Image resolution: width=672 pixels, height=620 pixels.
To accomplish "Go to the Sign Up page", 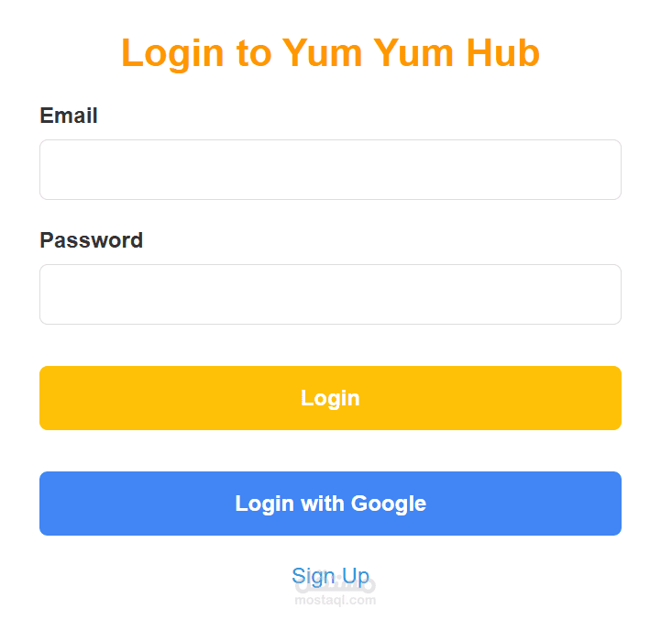I will 330,576.
